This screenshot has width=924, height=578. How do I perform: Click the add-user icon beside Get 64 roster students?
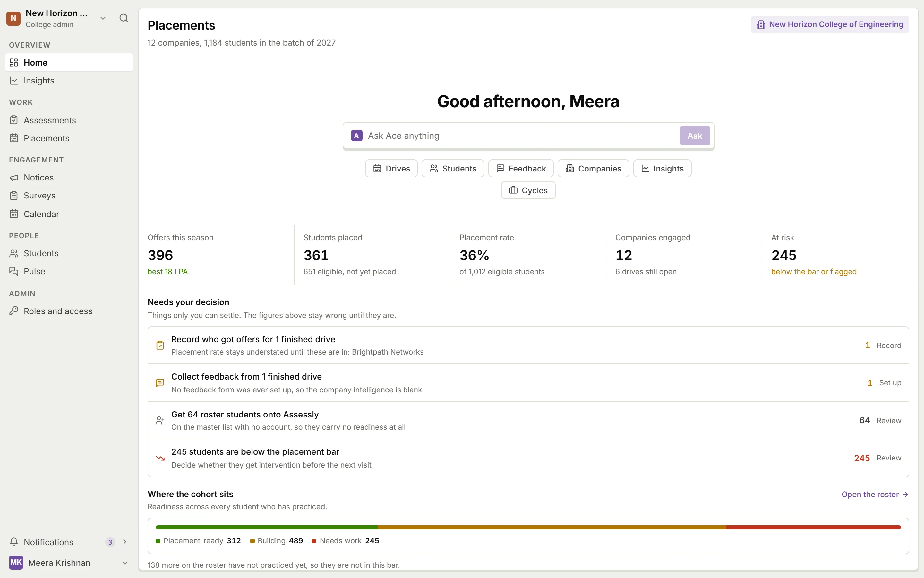[160, 420]
